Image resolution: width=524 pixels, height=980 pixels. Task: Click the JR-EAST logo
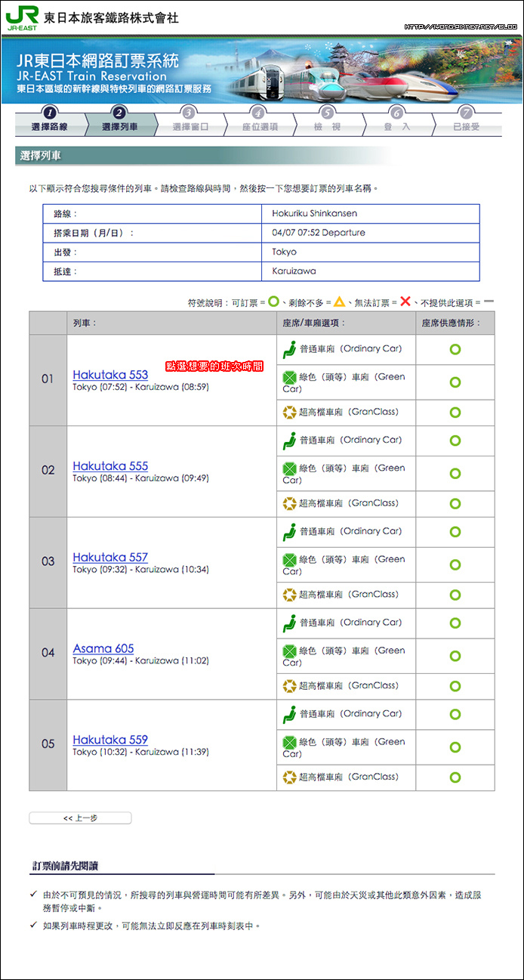click(22, 17)
